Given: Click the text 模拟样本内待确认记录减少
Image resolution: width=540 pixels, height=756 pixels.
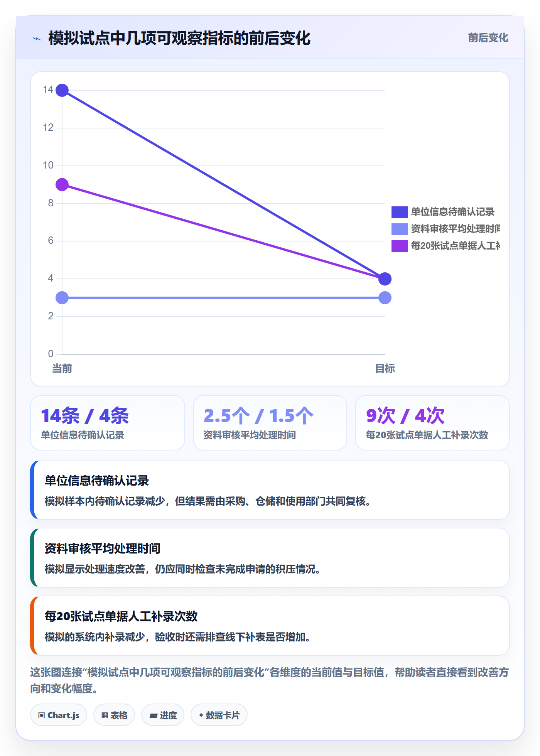Looking at the screenshot, I should tap(105, 501).
